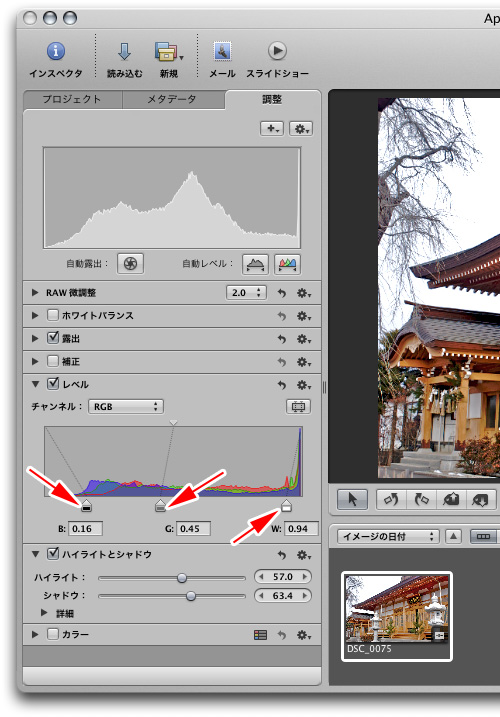
Task: Switch to the Metadata (メタデータ) tab
Action: click(172, 99)
